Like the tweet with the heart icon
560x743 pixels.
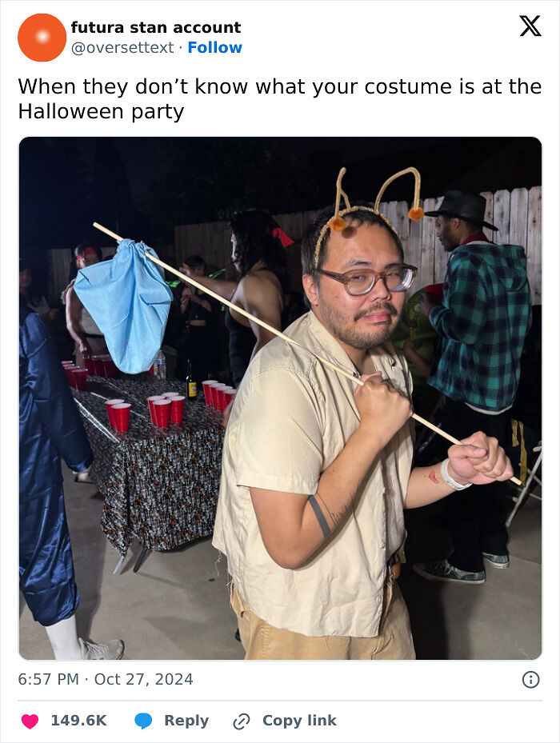[30, 721]
